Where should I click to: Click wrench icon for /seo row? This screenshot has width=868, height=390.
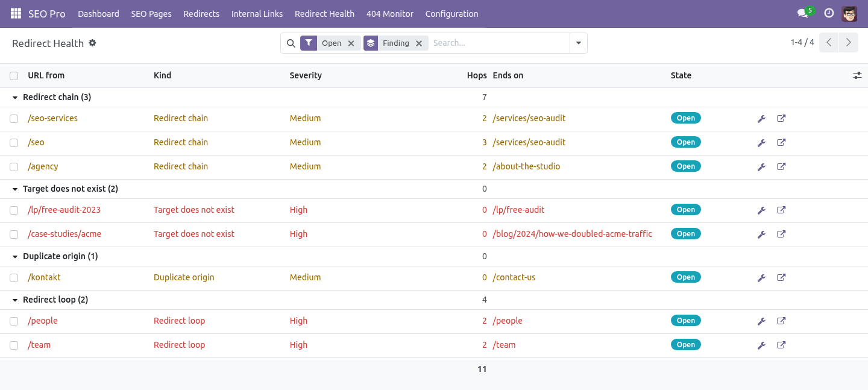coord(761,143)
